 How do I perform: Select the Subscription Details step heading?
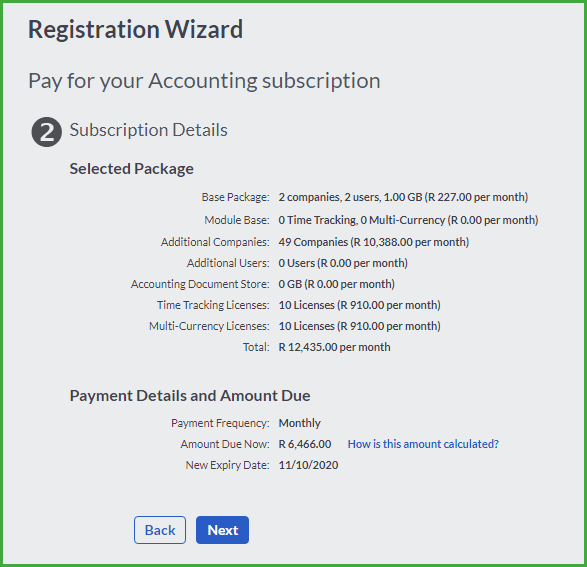[148, 130]
